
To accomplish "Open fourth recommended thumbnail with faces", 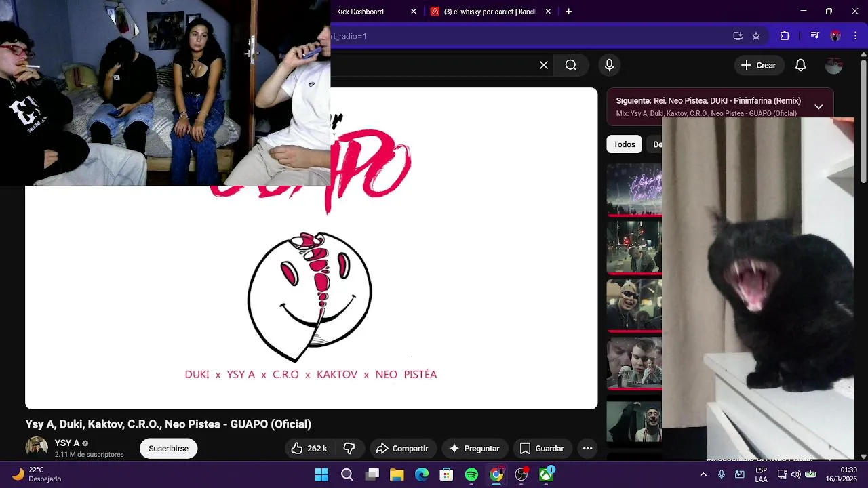I will coord(634,363).
